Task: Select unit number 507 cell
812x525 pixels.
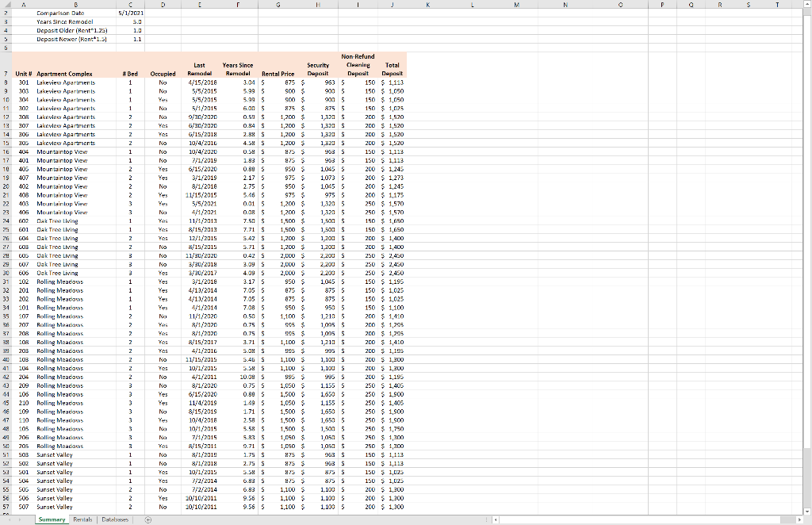Action: click(24, 507)
